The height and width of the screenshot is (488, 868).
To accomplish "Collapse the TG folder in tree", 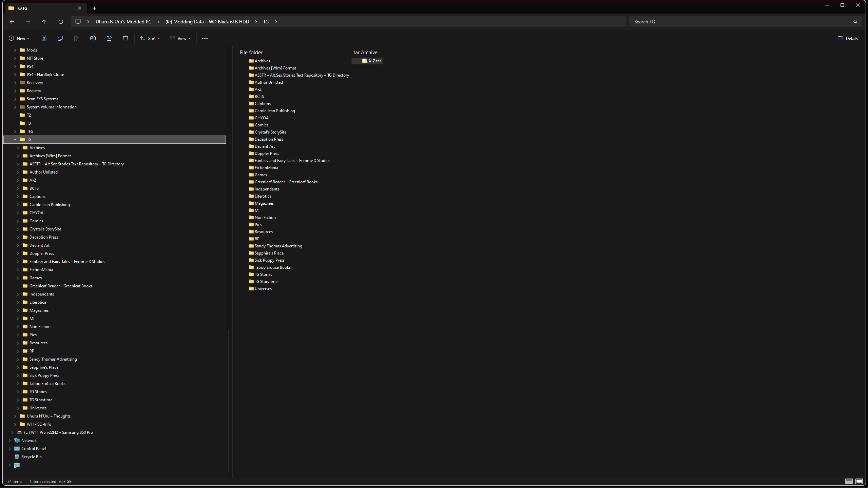I will point(15,140).
